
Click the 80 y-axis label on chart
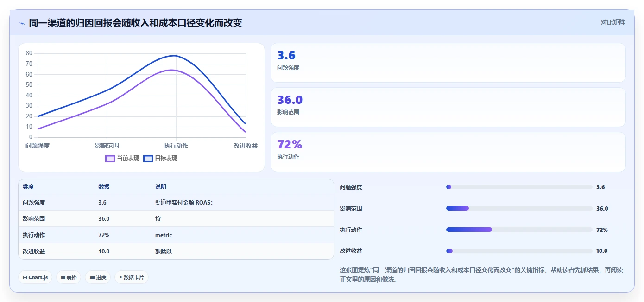tap(29, 53)
